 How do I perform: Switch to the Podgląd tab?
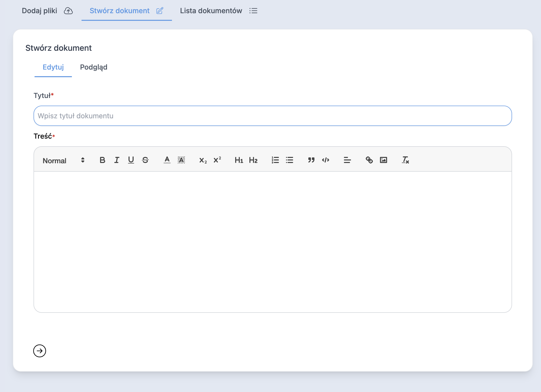(93, 67)
